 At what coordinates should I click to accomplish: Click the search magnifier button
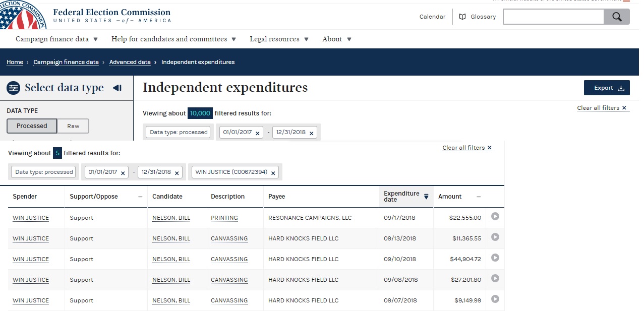click(x=617, y=17)
